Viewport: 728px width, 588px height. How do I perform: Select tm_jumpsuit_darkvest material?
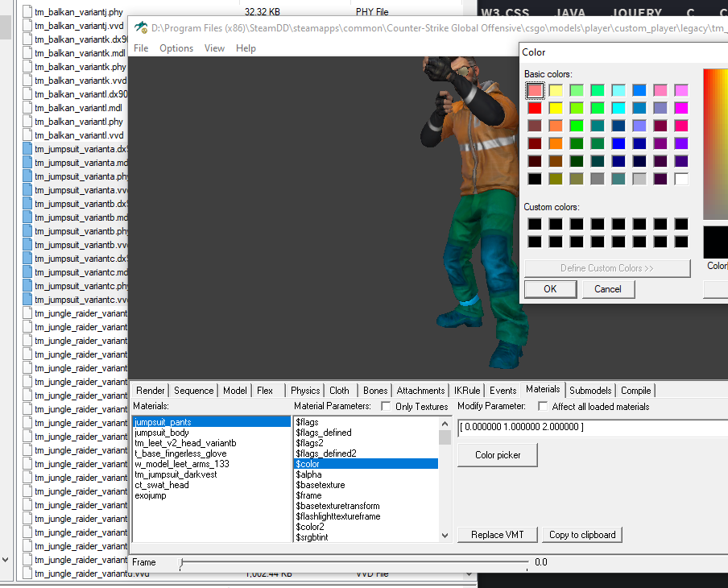pos(211,474)
